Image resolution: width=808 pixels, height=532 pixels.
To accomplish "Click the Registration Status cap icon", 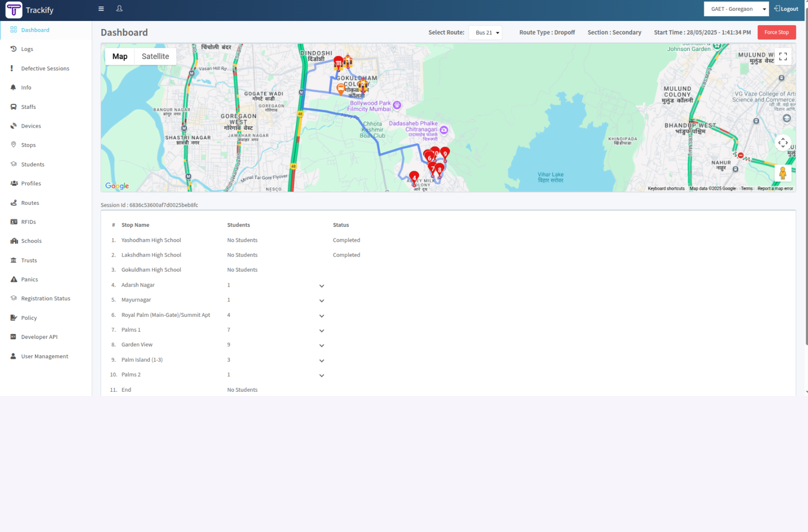I will coord(14,298).
